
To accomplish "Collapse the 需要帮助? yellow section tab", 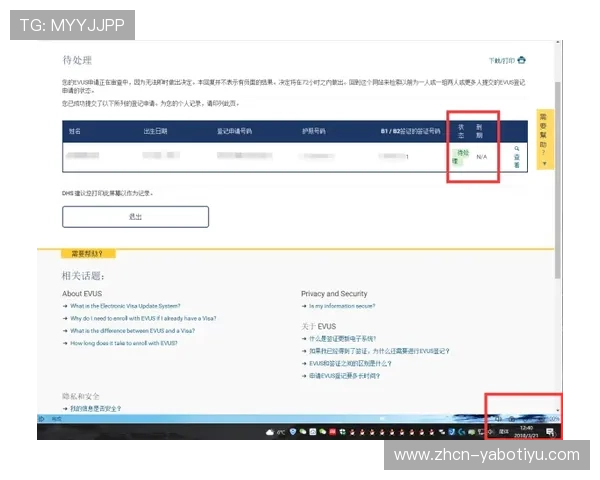I will 87,253.
